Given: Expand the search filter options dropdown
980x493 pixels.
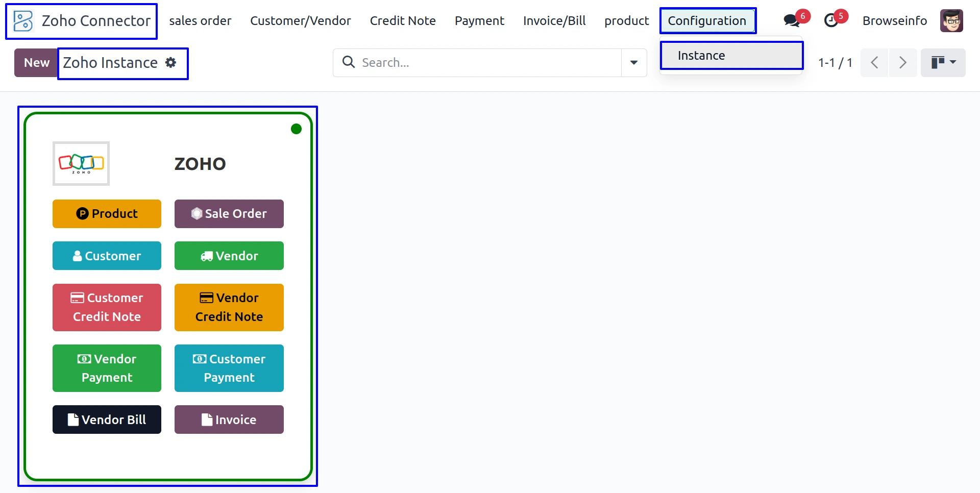Looking at the screenshot, I should click(x=634, y=63).
